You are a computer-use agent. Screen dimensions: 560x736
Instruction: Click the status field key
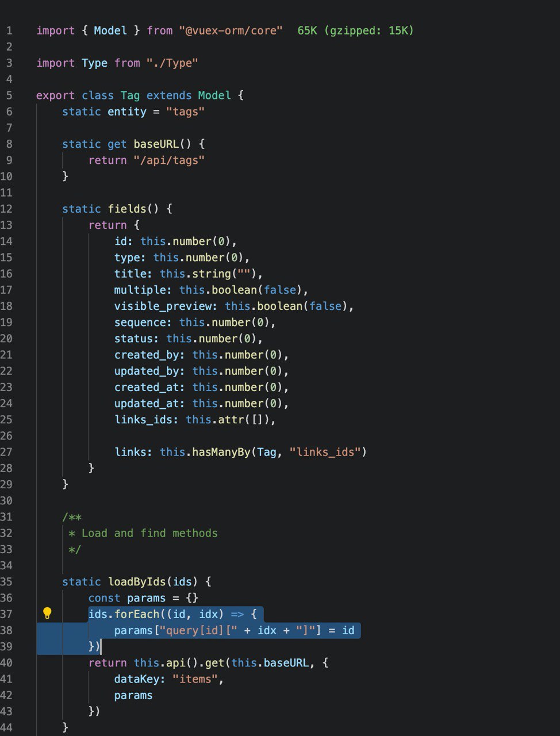pos(136,338)
